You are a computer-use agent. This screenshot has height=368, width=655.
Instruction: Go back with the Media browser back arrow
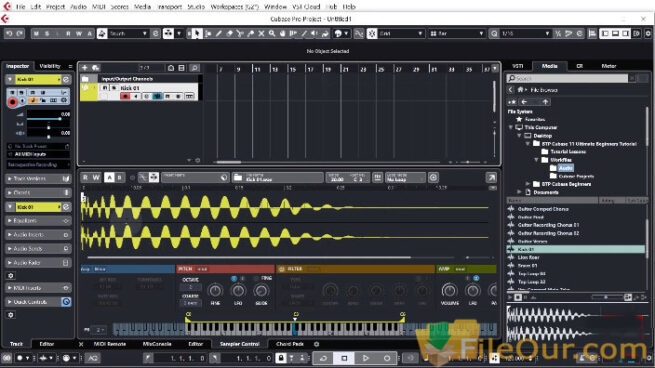point(524,102)
